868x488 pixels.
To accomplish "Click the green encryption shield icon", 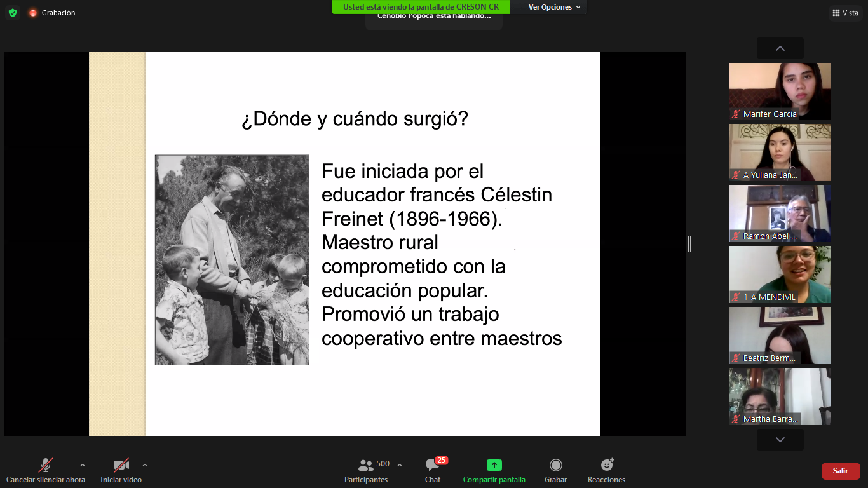I will pos(13,13).
